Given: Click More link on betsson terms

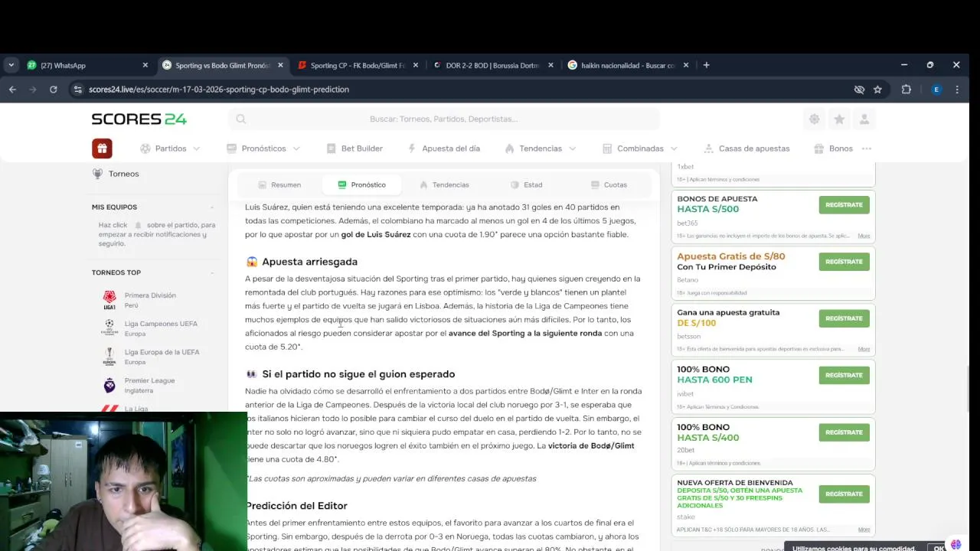Looking at the screenshot, I should 864,349.
